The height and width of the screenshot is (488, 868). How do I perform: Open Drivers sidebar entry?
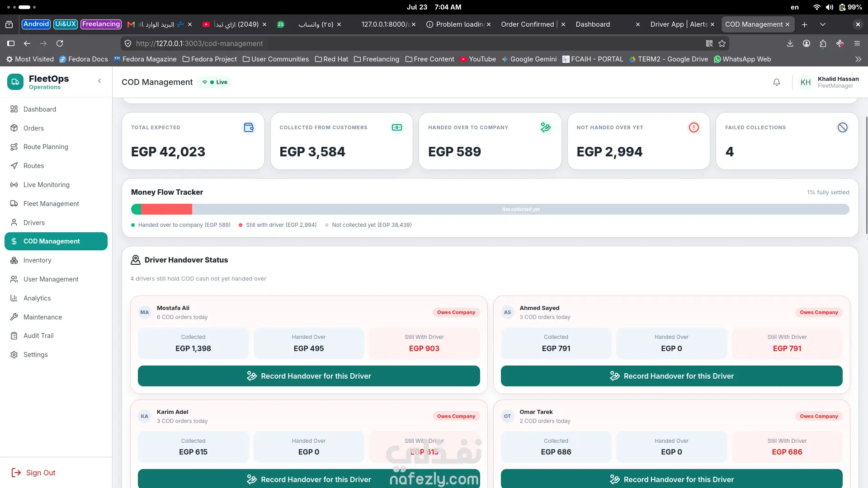(x=56, y=223)
